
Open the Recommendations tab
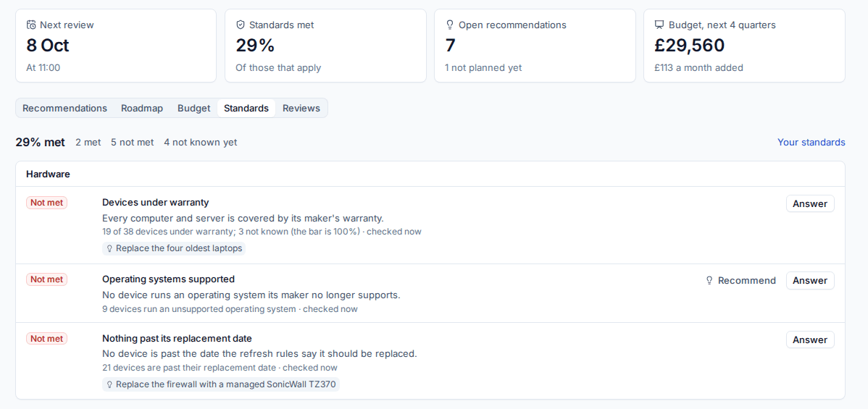(64, 108)
